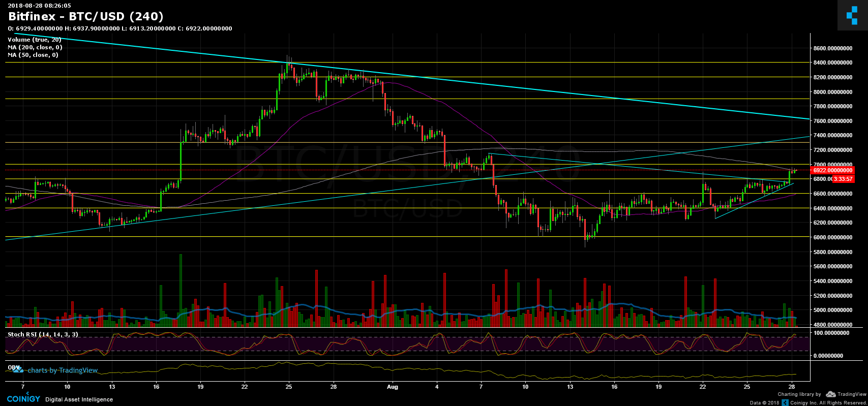Click the 0.00000000 Stoch RSI axis label
Image resolution: width=868 pixels, height=406 pixels.
click(829, 356)
